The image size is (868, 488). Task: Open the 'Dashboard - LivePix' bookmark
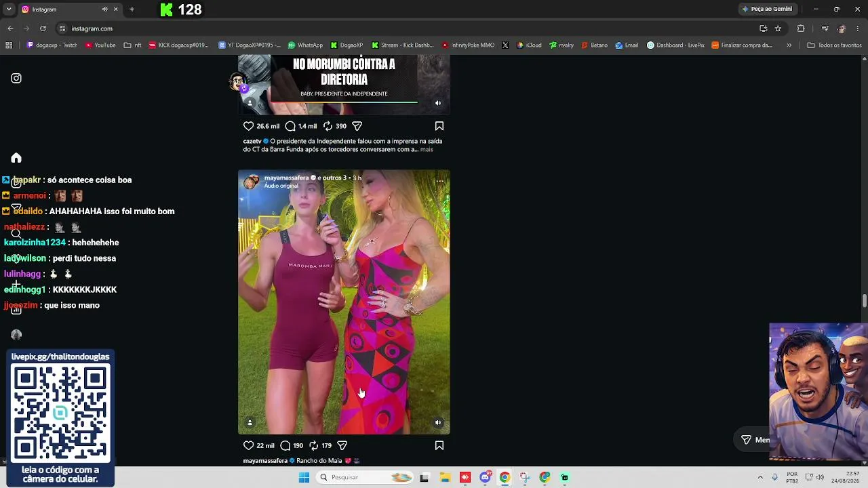click(x=675, y=45)
